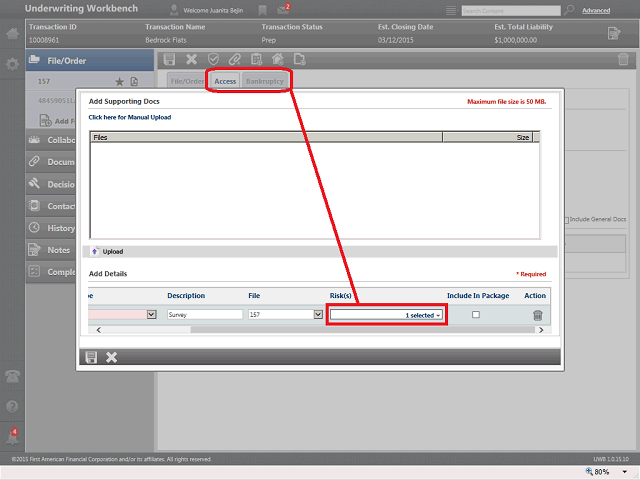Open the File dropdown showing 157
Viewport: 640px width, 480px height.
318,315
